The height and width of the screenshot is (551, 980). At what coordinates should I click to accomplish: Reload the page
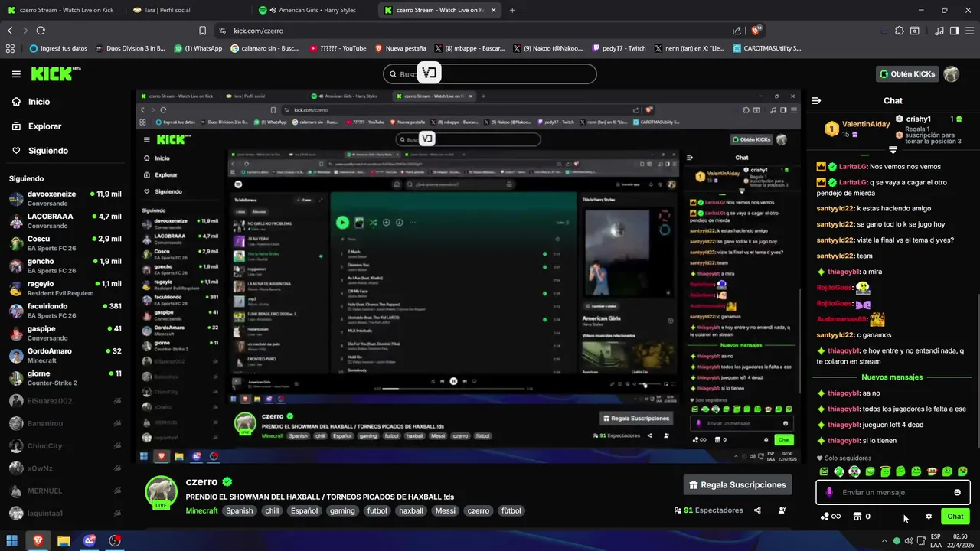[x=41, y=31]
